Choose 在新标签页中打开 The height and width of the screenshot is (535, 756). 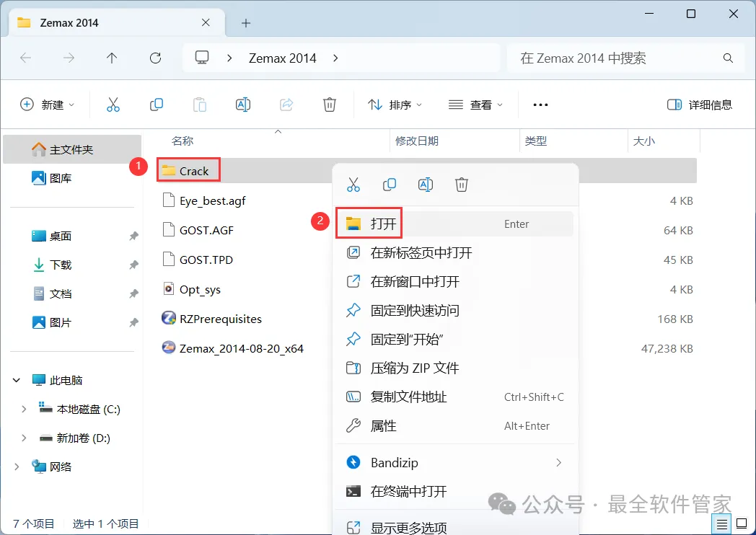[x=454, y=253]
